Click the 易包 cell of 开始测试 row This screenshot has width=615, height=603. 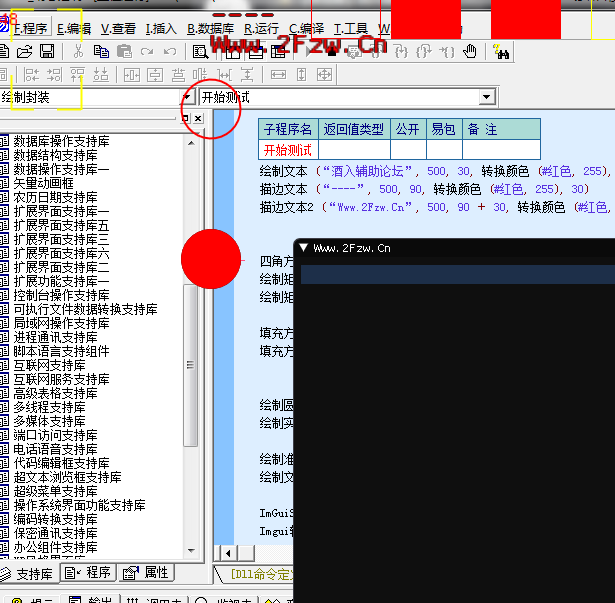point(444,150)
